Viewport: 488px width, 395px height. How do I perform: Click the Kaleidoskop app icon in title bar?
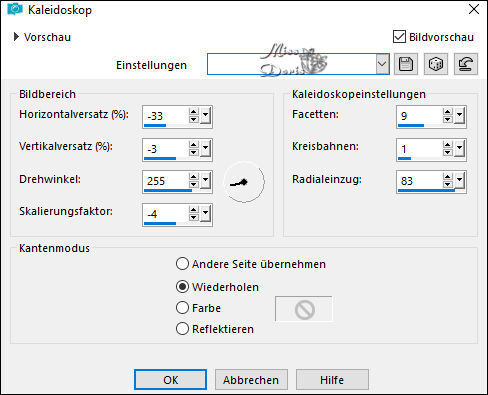pyautogui.click(x=15, y=9)
